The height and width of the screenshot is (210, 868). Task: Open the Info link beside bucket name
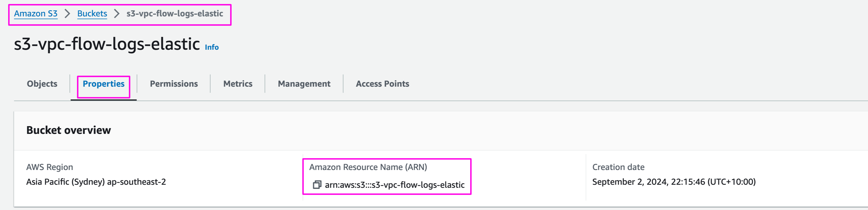[x=212, y=47]
